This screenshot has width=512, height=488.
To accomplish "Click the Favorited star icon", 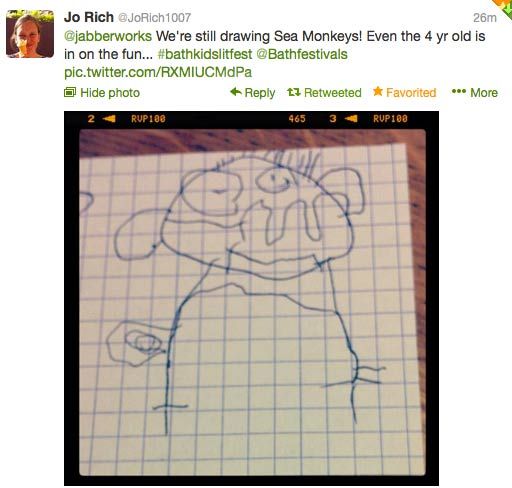I will 378,91.
